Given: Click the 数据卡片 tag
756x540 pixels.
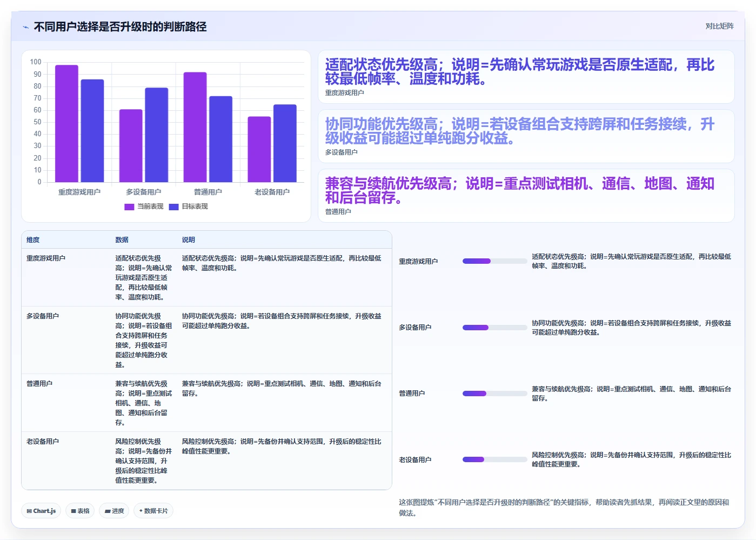Looking at the screenshot, I should [153, 511].
